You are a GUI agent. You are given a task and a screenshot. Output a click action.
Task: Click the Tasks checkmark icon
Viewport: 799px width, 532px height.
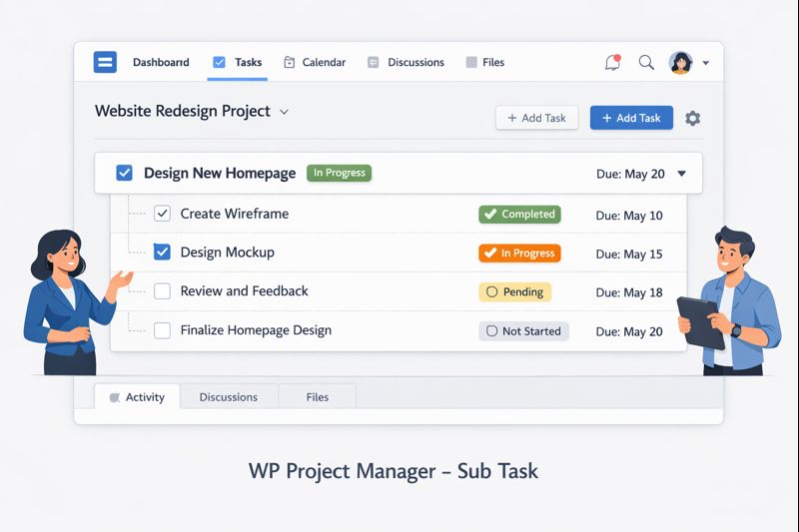click(x=219, y=62)
